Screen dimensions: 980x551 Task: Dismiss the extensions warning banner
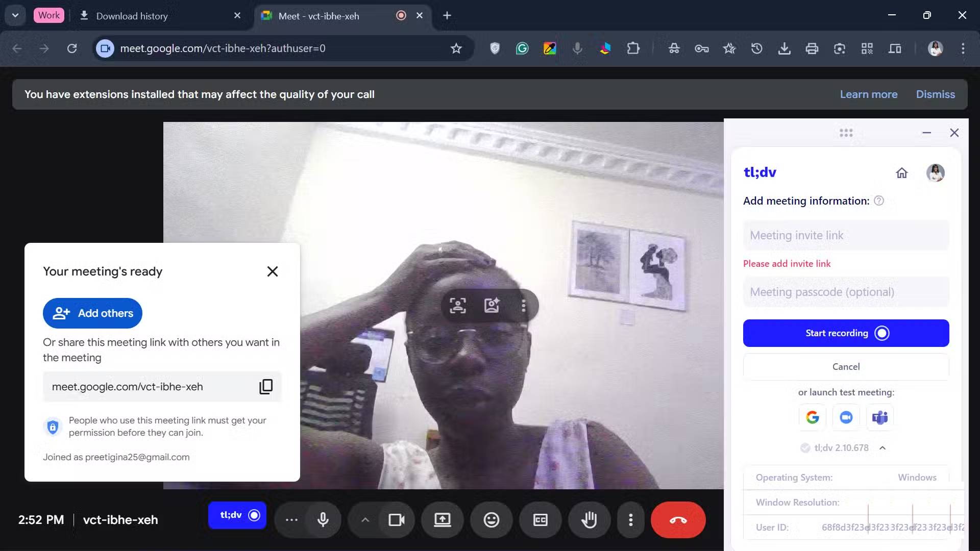[x=935, y=94]
